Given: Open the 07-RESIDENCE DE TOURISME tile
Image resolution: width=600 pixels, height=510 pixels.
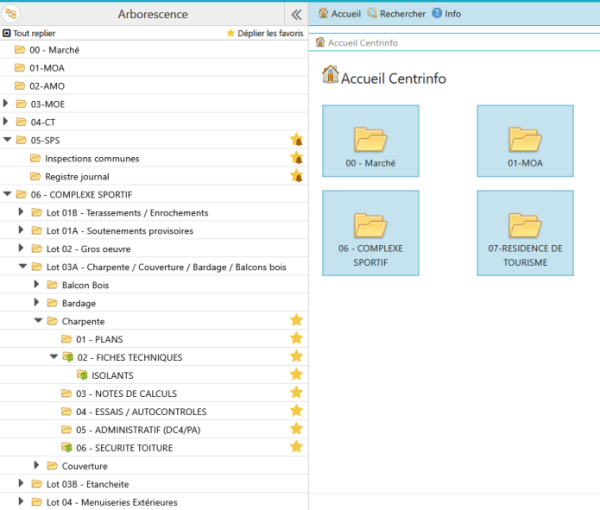Looking at the screenshot, I should (525, 235).
